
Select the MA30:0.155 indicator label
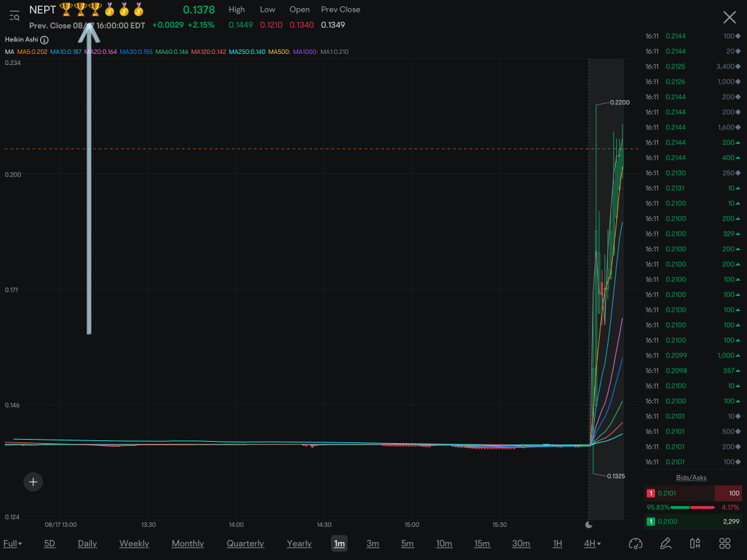[x=136, y=52]
